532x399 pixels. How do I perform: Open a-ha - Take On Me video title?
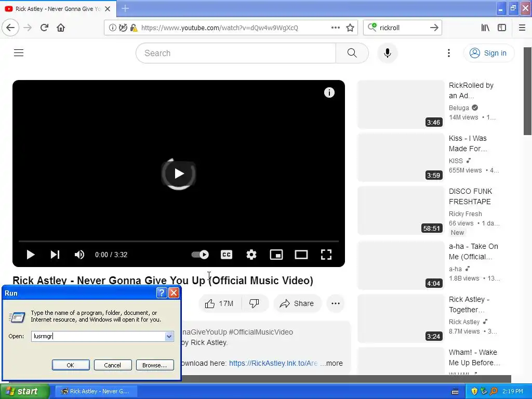point(473,251)
